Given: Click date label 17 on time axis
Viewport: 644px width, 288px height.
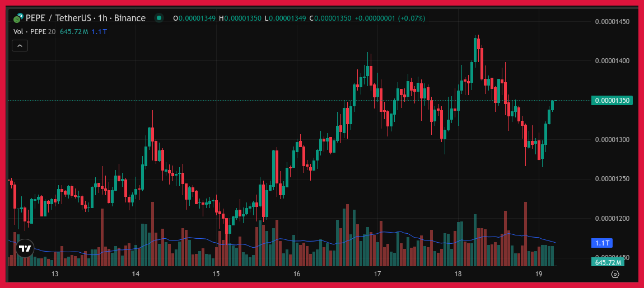Looking at the screenshot, I should [x=377, y=274].
